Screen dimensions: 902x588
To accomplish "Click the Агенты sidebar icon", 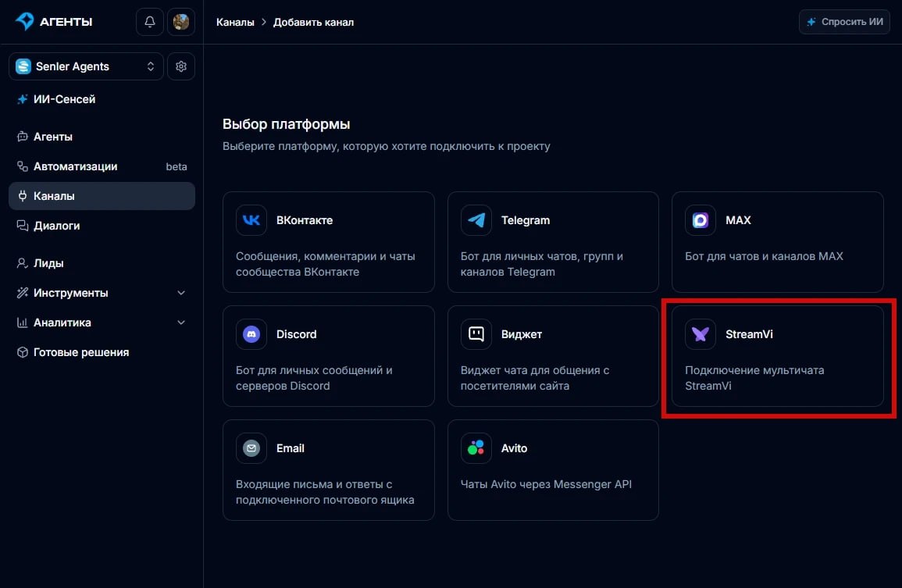I will tap(23, 137).
